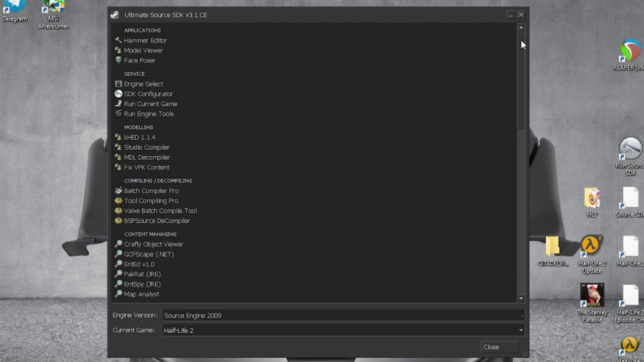Launch Studio Compiler entry
644x362 pixels.
146,147
